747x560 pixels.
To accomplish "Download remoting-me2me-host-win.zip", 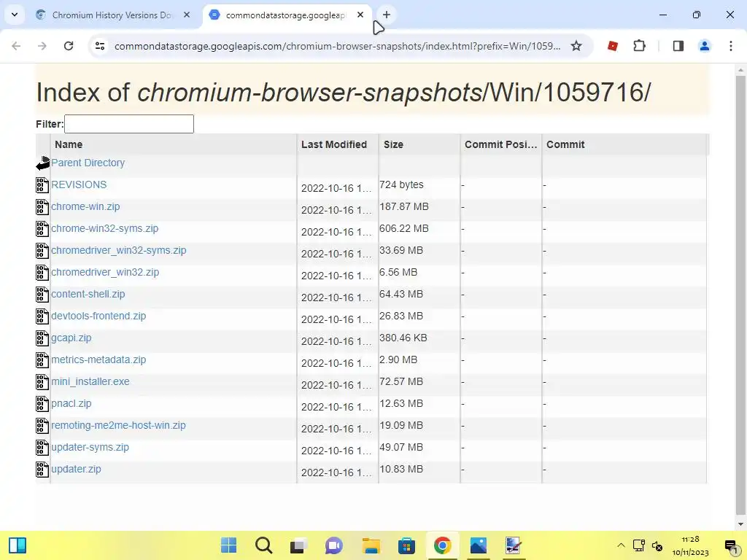I will pyautogui.click(x=119, y=426).
